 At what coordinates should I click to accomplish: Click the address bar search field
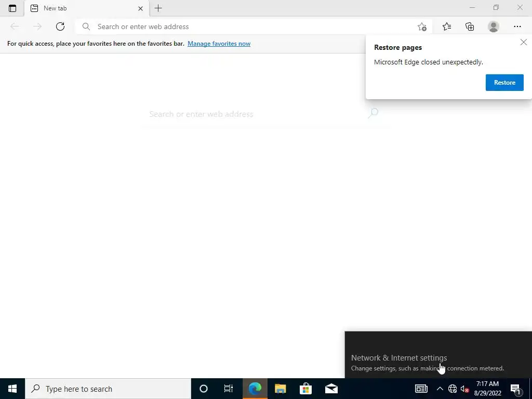(255, 26)
